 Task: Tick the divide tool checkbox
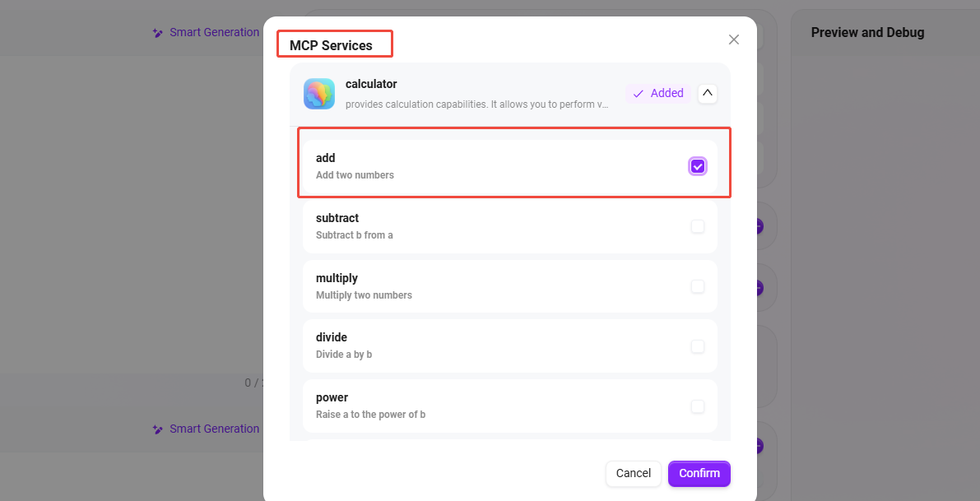(x=698, y=346)
